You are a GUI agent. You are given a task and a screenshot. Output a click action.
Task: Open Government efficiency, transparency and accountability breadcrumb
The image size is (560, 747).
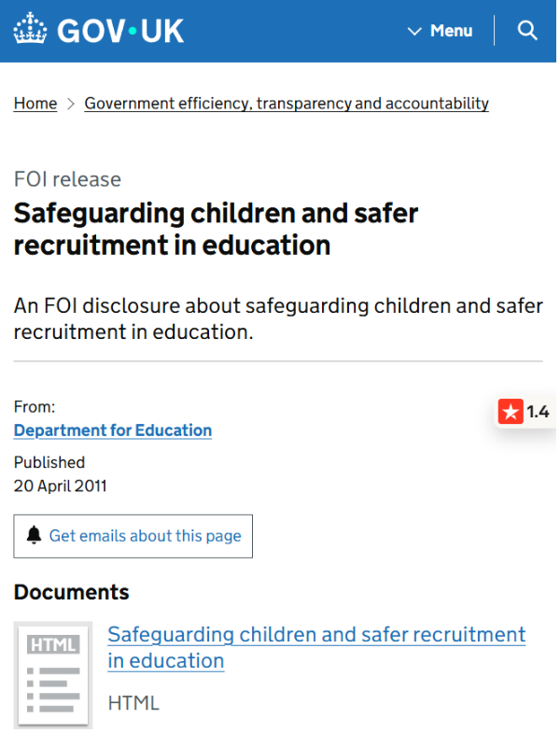pyautogui.click(x=287, y=104)
